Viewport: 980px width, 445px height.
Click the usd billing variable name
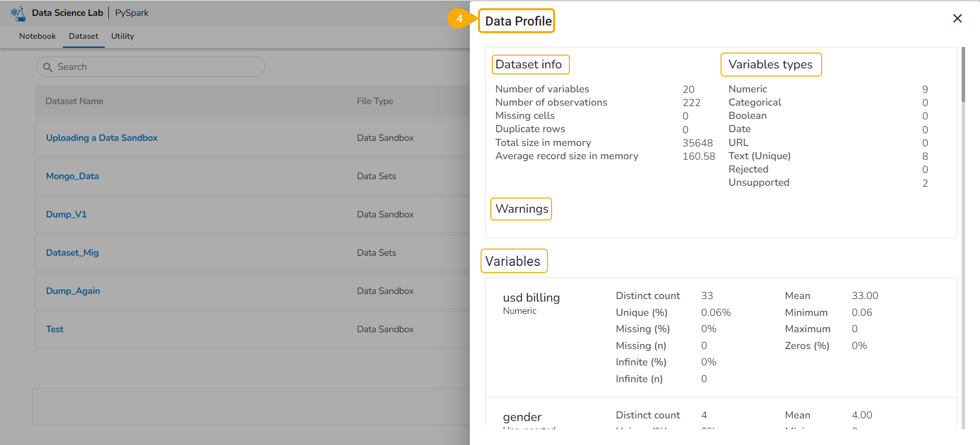[531, 298]
